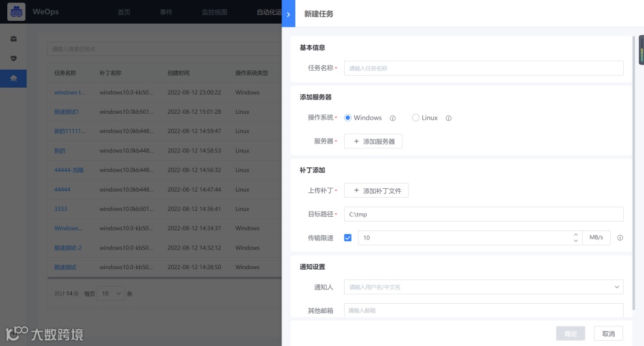Screen dimensions: 644x346
Task: Click the 补丁名称 column header
Action: [110, 73]
